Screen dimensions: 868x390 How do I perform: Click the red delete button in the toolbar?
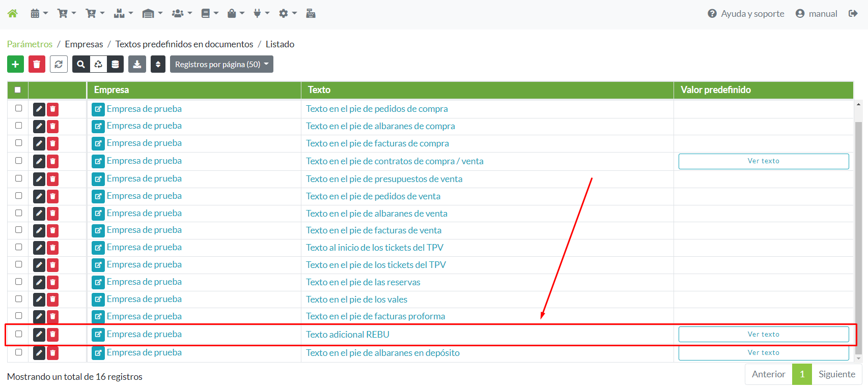[37, 64]
